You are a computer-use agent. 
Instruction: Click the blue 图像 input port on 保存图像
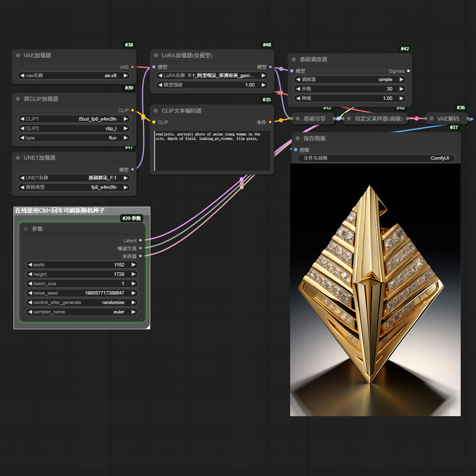click(296, 150)
